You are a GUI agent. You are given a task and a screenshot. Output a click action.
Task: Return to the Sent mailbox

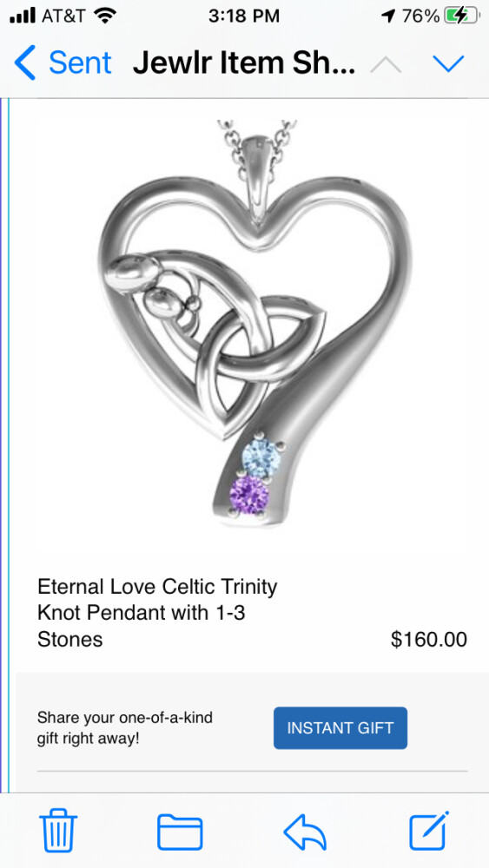(80, 62)
